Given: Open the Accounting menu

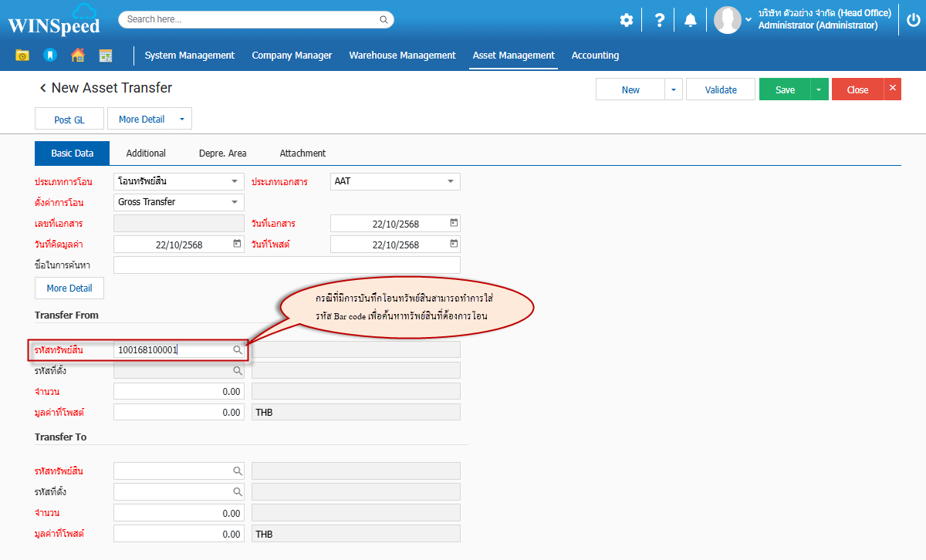Looking at the screenshot, I should (595, 56).
